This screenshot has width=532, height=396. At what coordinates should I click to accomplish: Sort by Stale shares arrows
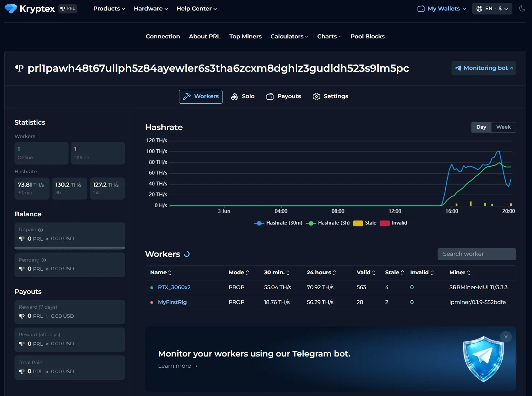[402, 273]
